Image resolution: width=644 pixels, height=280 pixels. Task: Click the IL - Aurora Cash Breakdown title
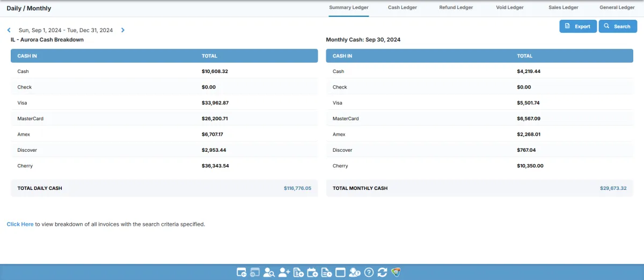pos(47,40)
